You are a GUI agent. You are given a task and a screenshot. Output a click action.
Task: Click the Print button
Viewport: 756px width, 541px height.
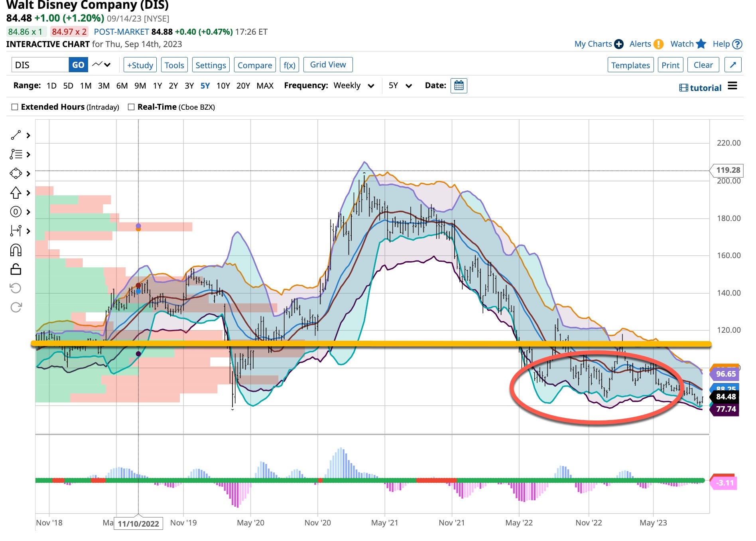tap(670, 65)
